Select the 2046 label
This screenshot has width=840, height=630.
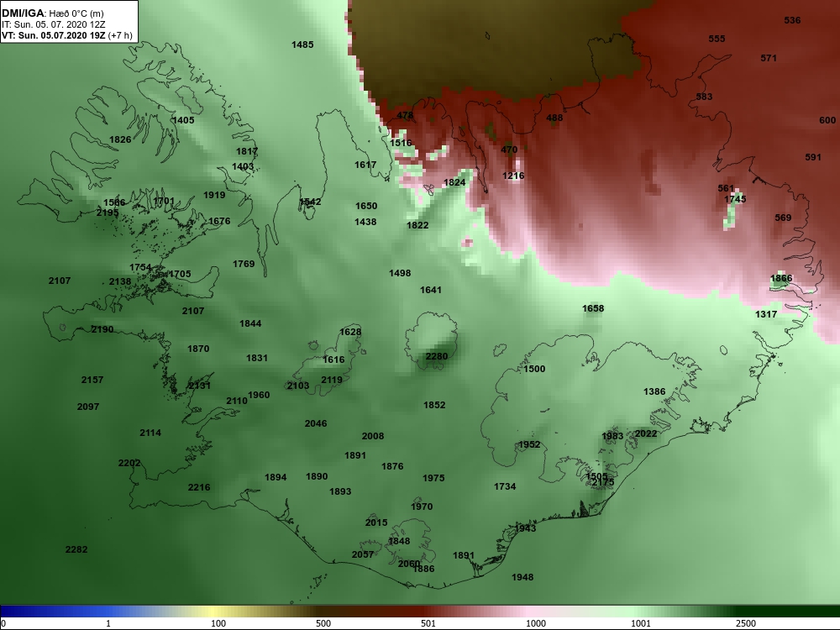coord(316,423)
